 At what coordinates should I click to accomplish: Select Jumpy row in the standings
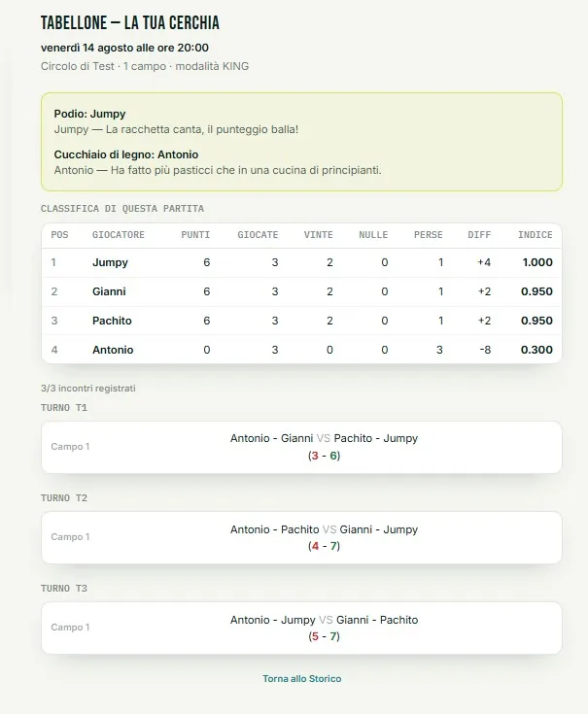coord(301,262)
